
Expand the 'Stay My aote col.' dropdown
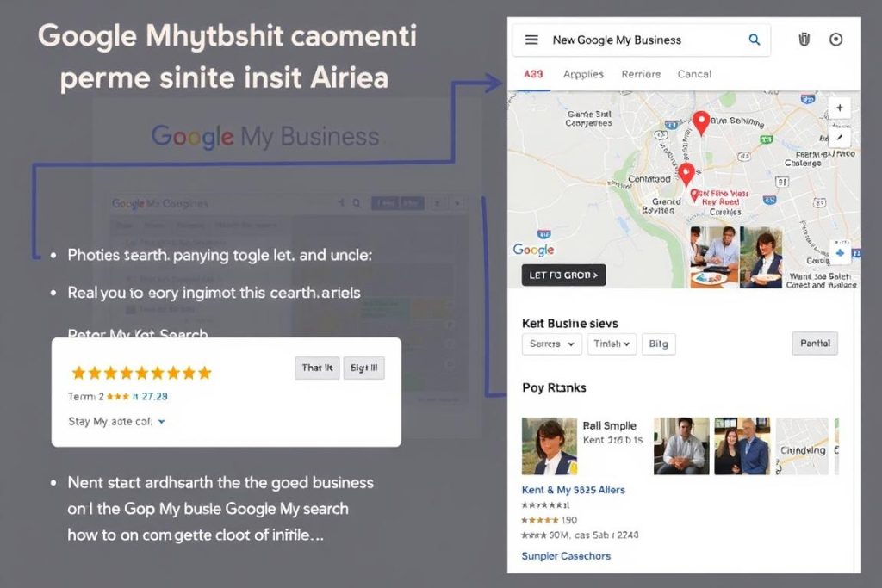pos(117,422)
